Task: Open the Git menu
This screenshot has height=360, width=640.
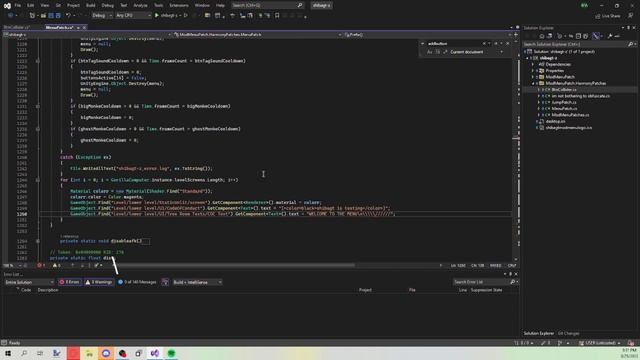Action: pos(58,5)
